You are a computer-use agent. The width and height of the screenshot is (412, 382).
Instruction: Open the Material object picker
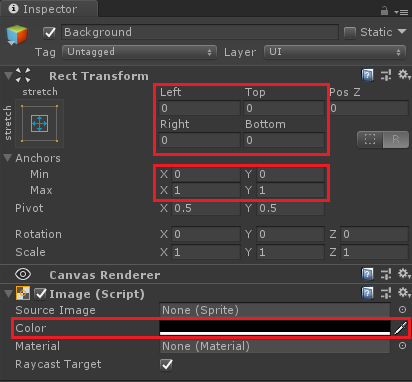coord(402,346)
